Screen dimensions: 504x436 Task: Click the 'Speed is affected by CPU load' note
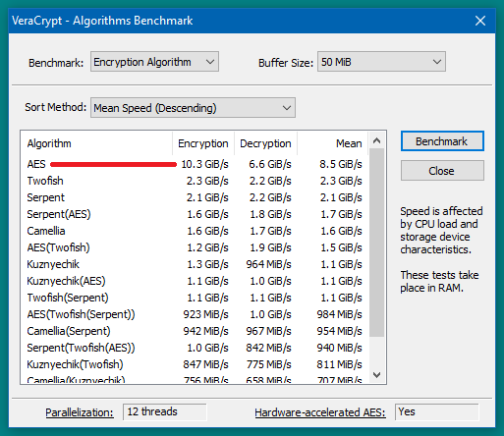click(x=441, y=231)
